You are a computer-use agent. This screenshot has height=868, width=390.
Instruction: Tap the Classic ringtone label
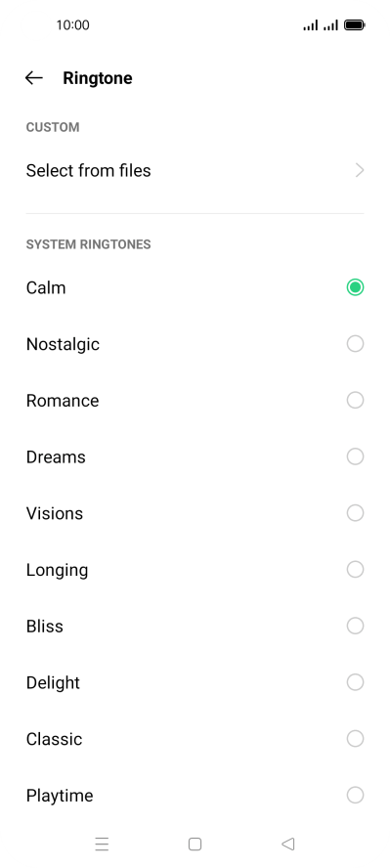pos(54,739)
